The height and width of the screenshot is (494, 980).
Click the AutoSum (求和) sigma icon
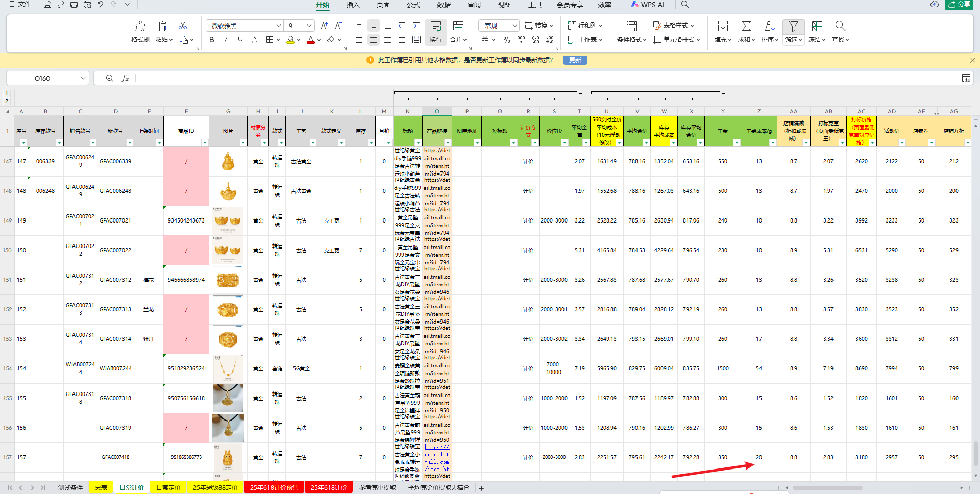coord(746,27)
